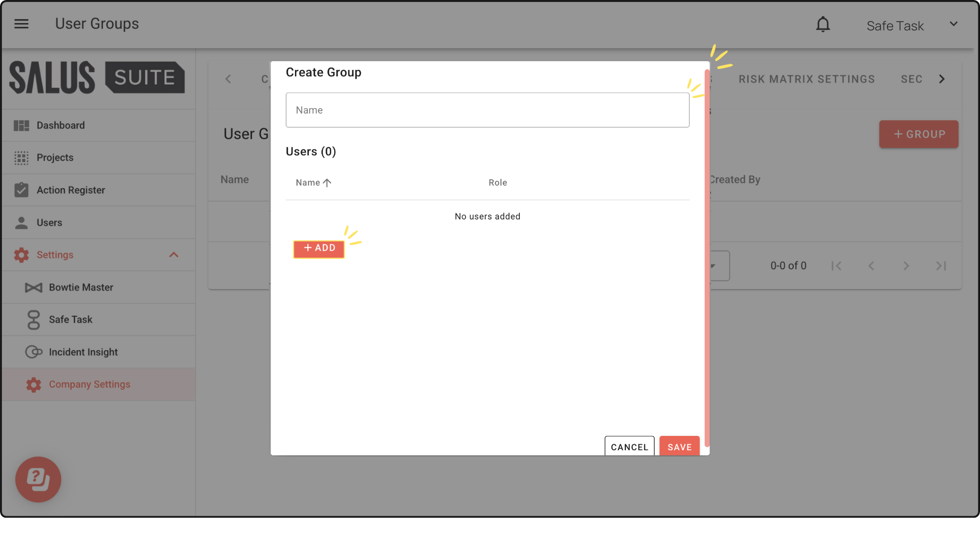Image resolution: width=980 pixels, height=551 pixels.
Task: Sort users by Name column arrow
Action: 327,183
